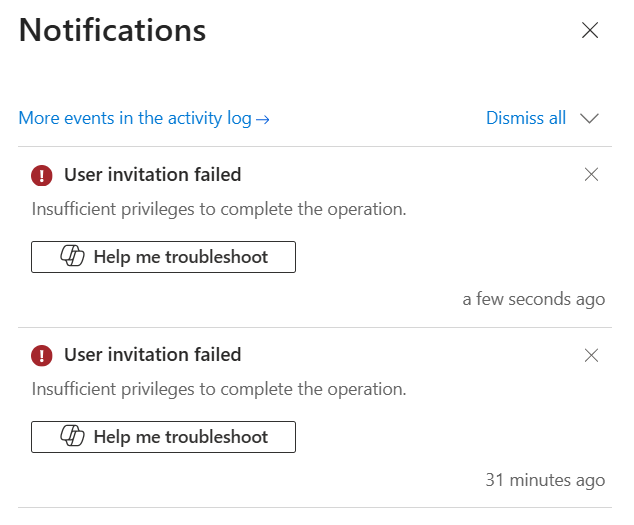Screen dimensions: 634x525
Task: Click the Copilot icon in the second troubleshoot button
Action: coord(72,436)
